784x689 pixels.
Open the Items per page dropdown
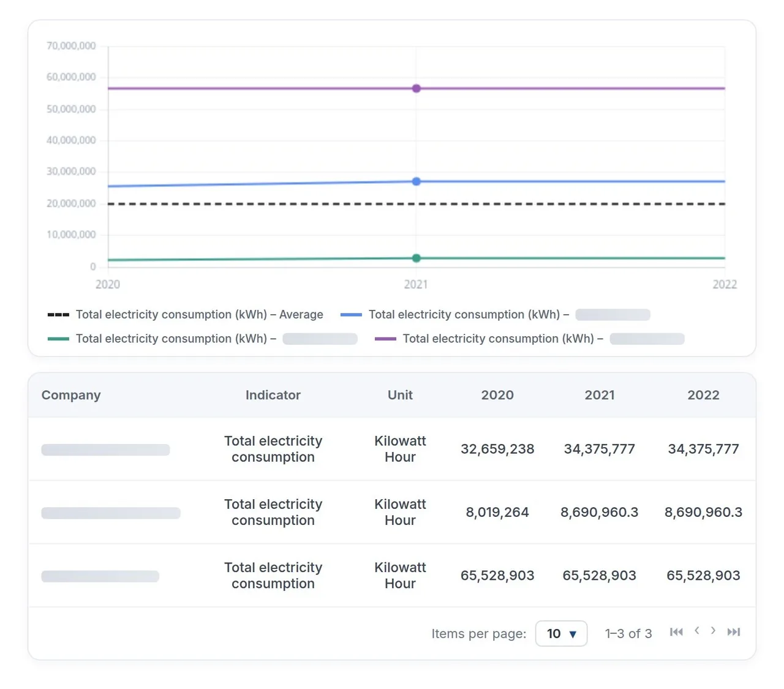(x=561, y=634)
